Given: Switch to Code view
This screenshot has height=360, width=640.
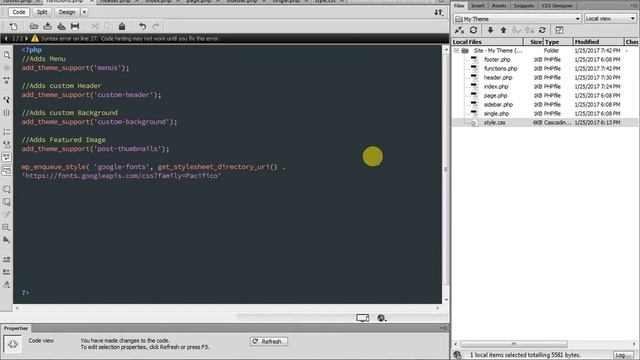Looking at the screenshot, I should coord(19,12).
